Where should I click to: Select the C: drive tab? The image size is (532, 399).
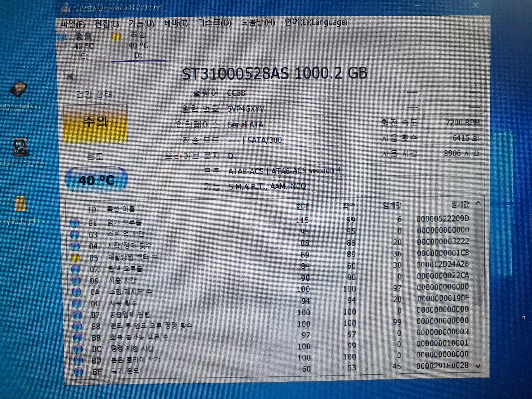tap(84, 46)
